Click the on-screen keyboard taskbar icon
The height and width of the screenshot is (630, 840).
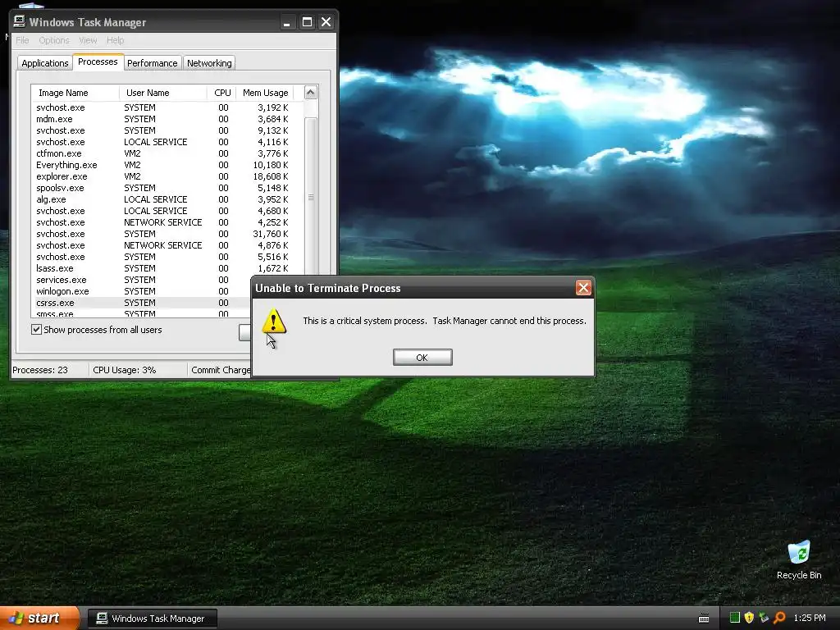[x=704, y=619]
